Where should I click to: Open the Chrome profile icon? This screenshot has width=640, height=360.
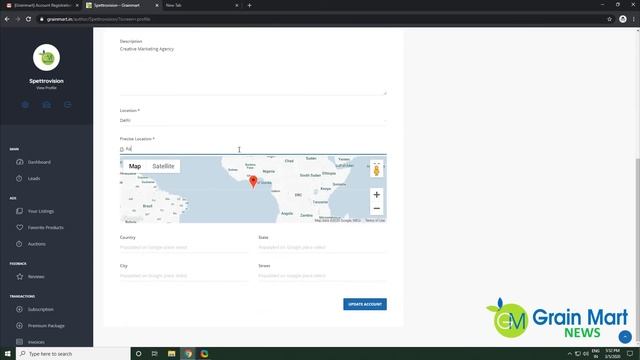622,19
